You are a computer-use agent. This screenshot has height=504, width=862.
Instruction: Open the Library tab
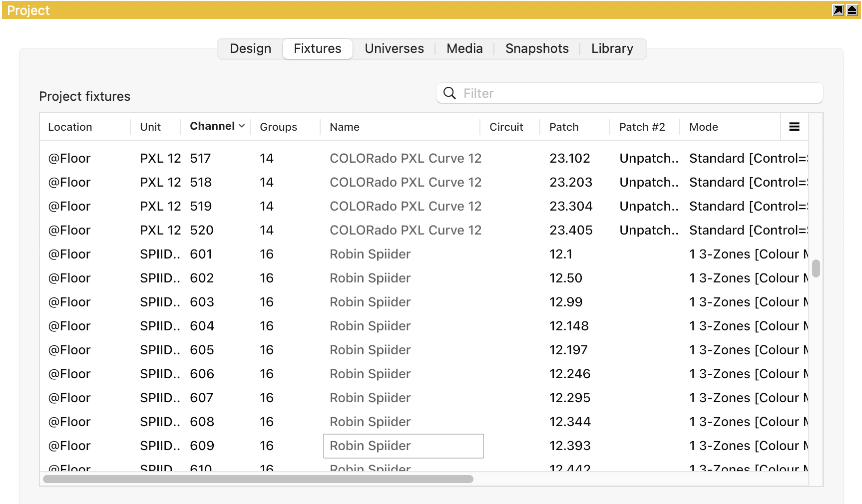612,48
